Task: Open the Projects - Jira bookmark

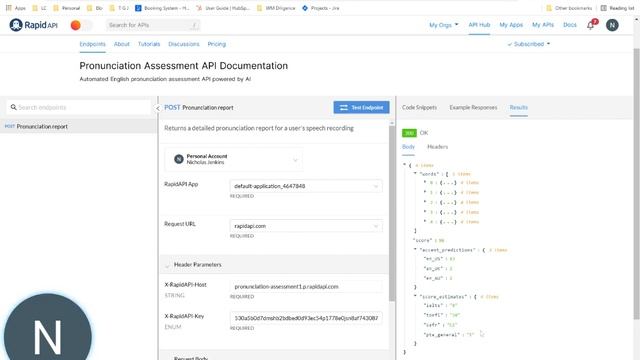Action: click(x=321, y=8)
